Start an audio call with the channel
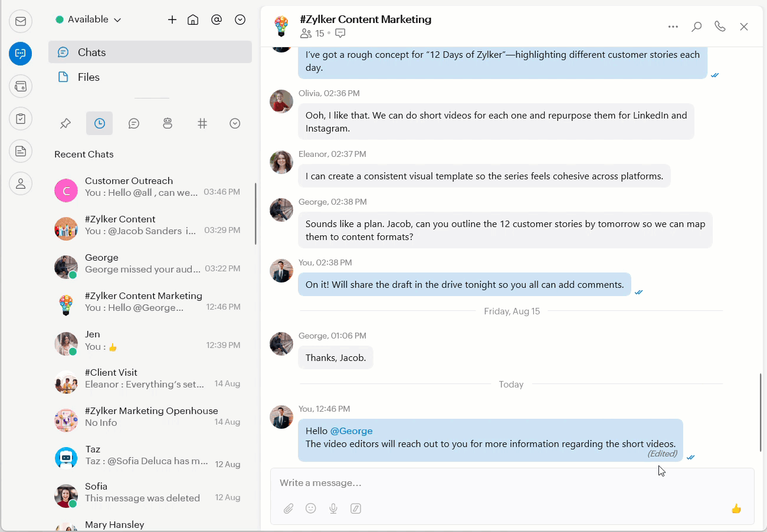This screenshot has height=532, width=767. click(720, 27)
